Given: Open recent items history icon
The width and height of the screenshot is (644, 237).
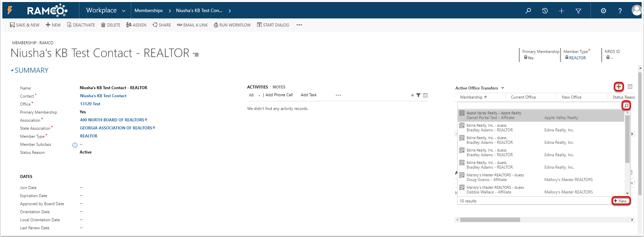Looking at the screenshot, I should tap(545, 11).
